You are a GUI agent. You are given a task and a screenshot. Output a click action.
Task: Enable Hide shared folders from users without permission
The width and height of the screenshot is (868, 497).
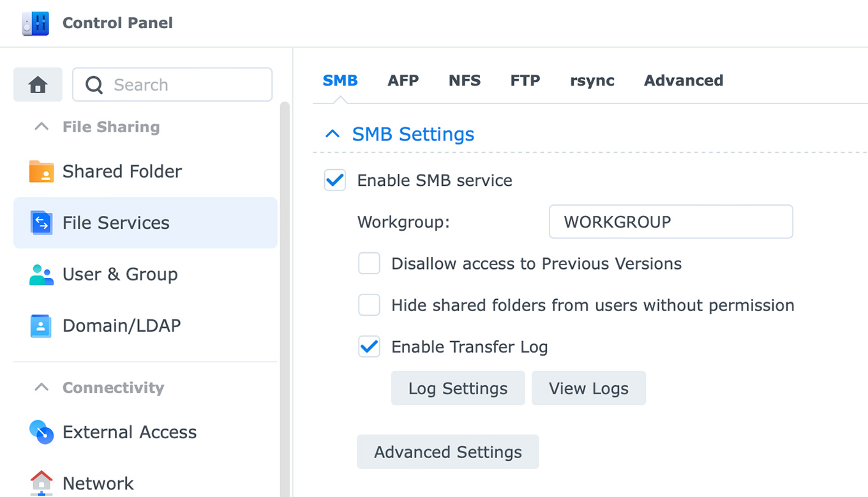369,305
